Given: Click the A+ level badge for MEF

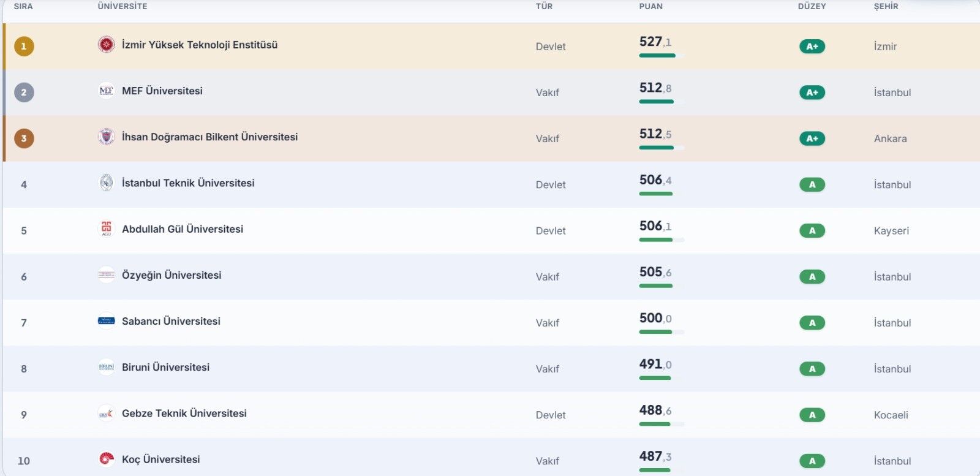Looking at the screenshot, I should 812,93.
